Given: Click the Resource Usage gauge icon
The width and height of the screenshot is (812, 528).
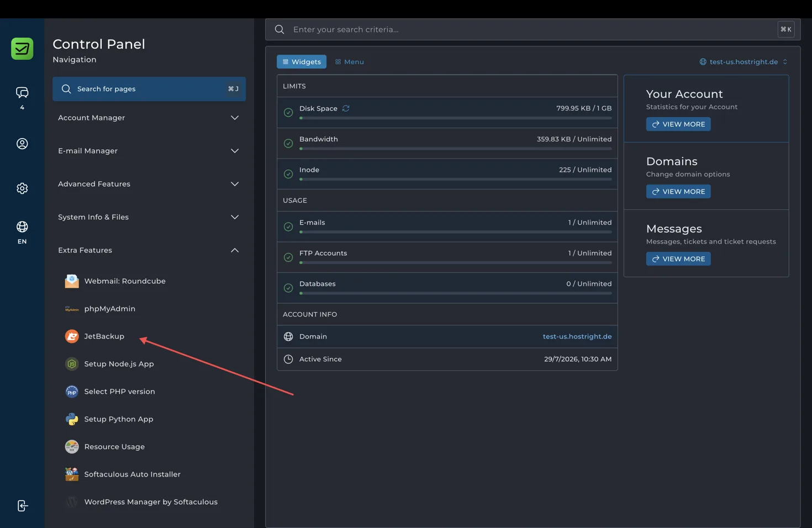Looking at the screenshot, I should click(x=72, y=447).
